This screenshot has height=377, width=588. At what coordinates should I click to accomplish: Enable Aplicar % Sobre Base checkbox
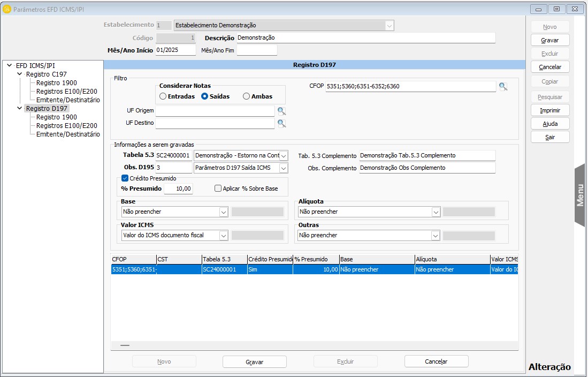click(218, 188)
